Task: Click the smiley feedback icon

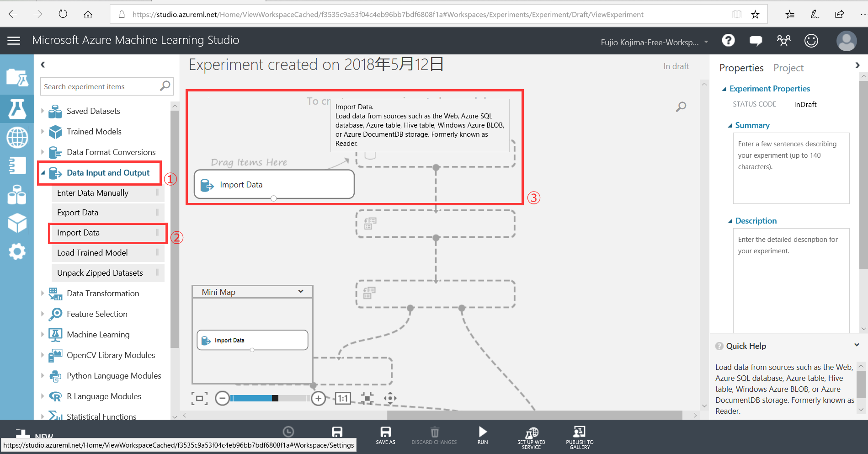Action: (811, 41)
